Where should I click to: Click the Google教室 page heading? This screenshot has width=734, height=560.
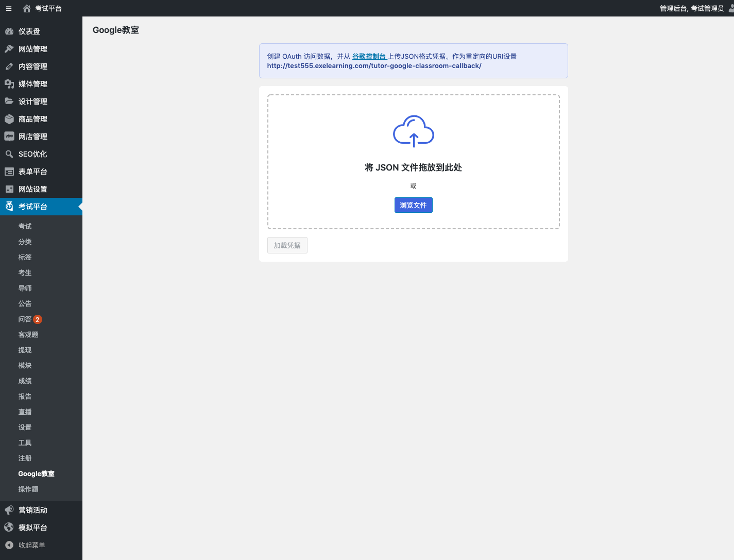point(116,30)
